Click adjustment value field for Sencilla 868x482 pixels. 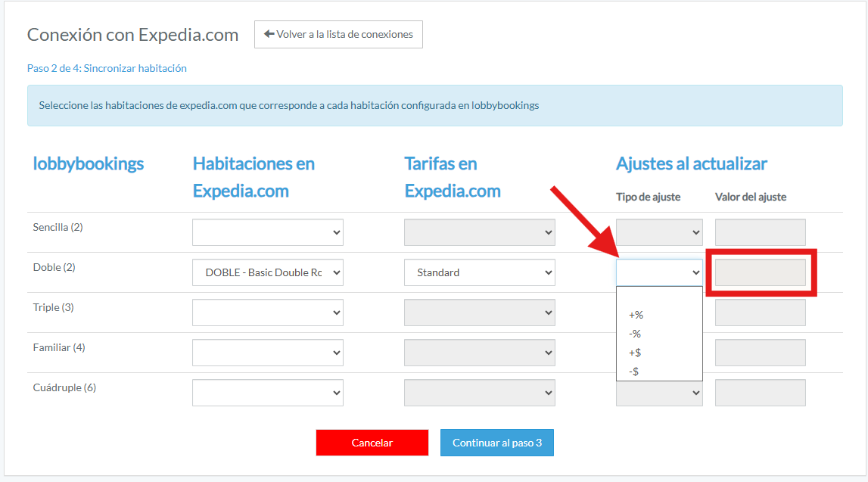pos(760,232)
